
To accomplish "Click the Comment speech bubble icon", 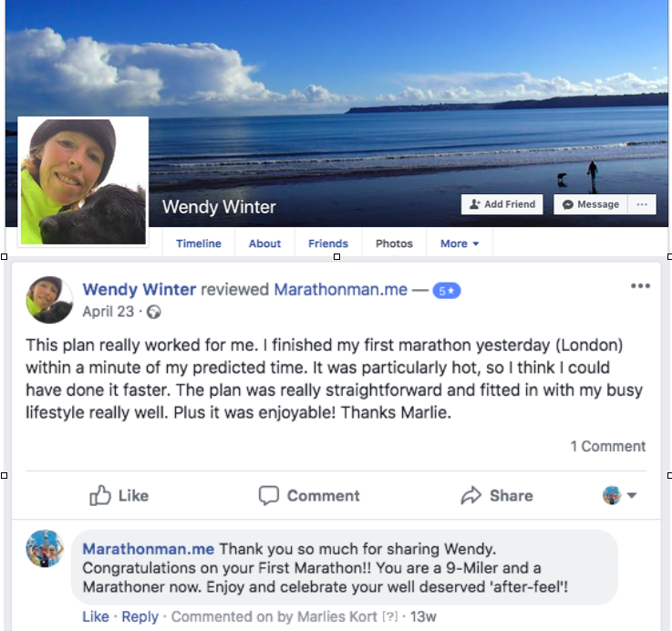I will [269, 495].
